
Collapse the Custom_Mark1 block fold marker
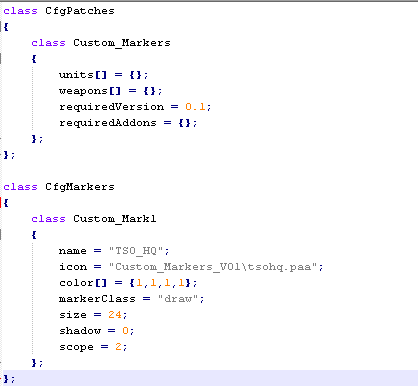point(1,235)
